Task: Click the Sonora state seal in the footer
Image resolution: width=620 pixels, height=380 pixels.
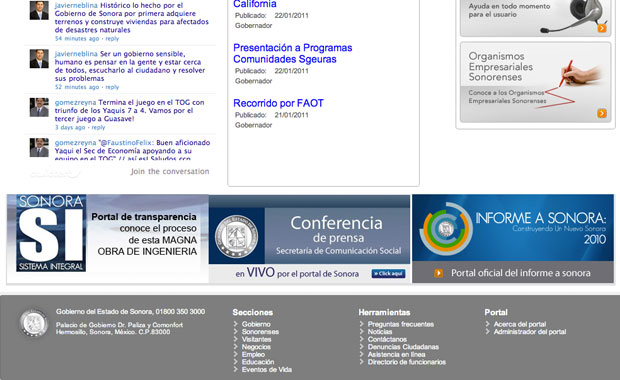Action: point(34,323)
